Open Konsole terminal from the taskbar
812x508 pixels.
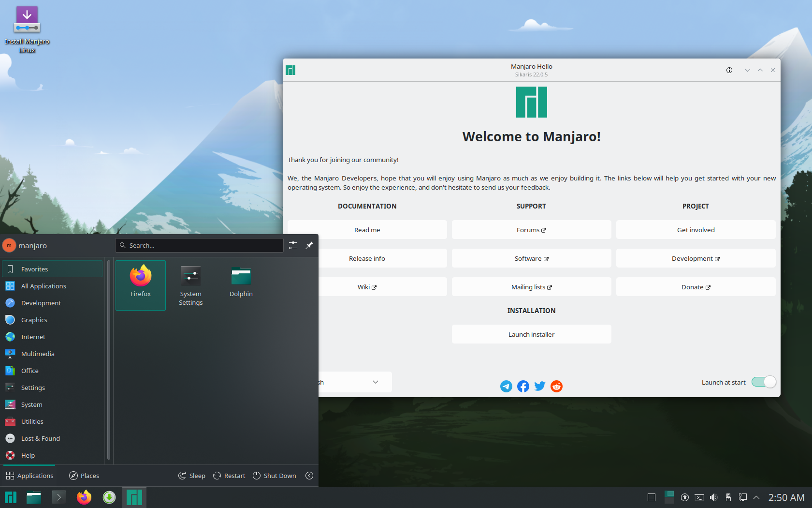point(59,497)
